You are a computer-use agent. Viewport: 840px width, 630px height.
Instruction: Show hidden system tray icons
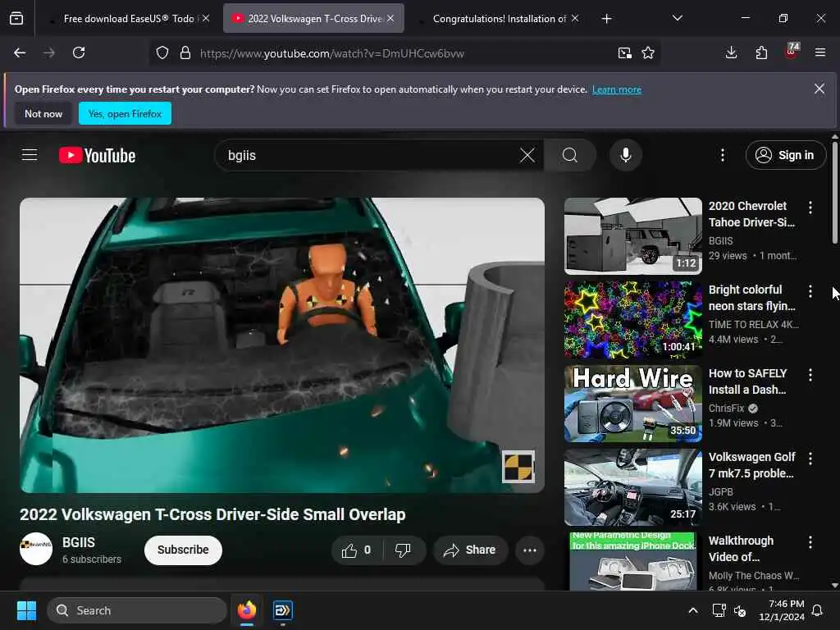click(692, 610)
